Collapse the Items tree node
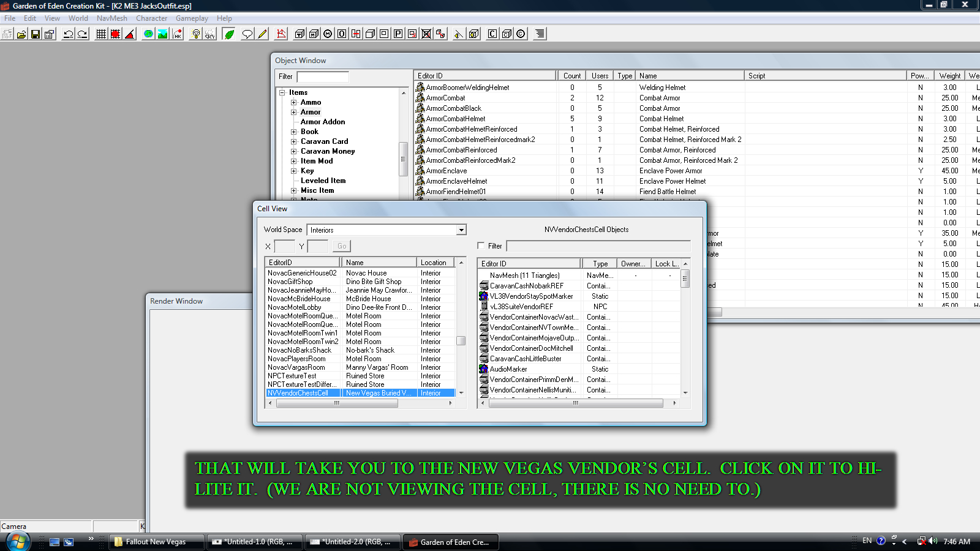 pos(283,93)
